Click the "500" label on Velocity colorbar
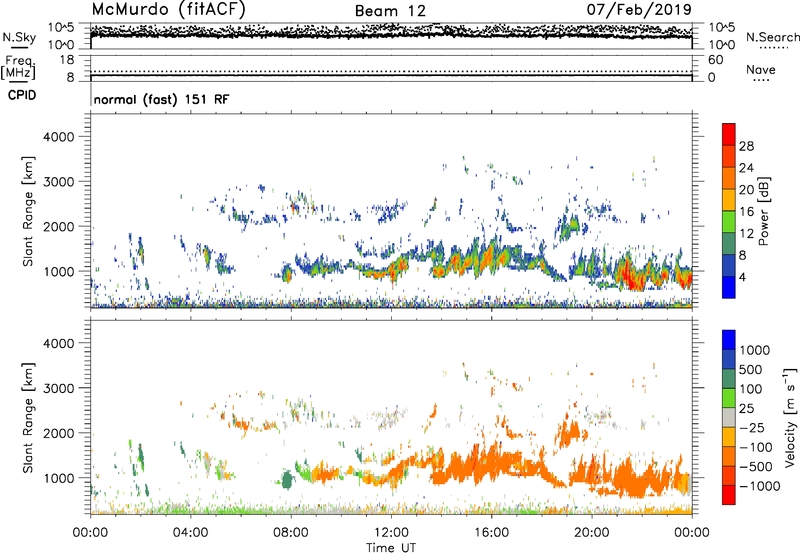The height and width of the screenshot is (554, 800). pyautogui.click(x=751, y=370)
